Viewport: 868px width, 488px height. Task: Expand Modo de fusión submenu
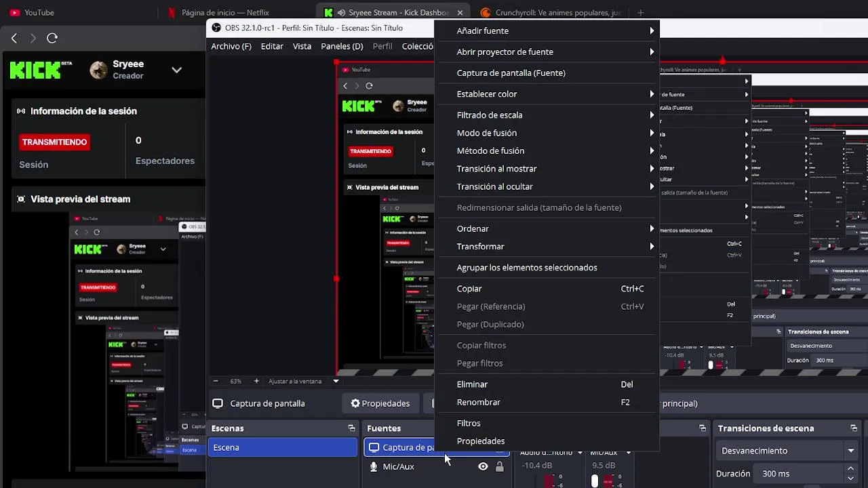click(x=547, y=133)
